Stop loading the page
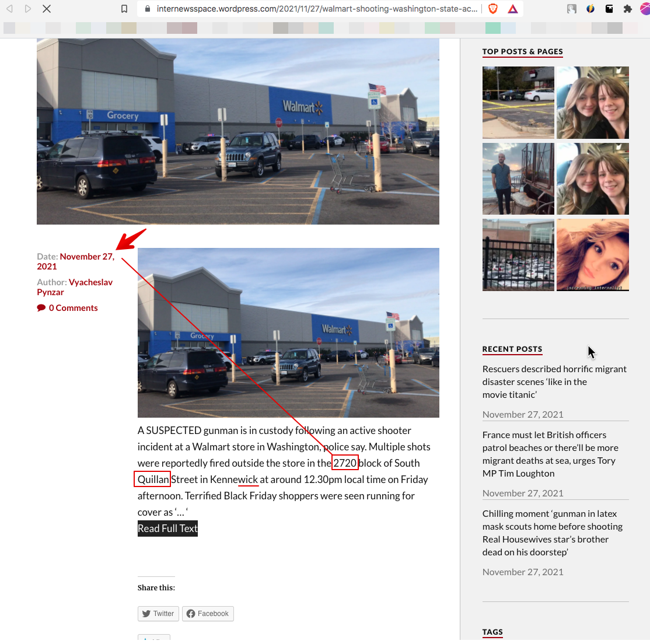The height and width of the screenshot is (644, 650). click(47, 9)
